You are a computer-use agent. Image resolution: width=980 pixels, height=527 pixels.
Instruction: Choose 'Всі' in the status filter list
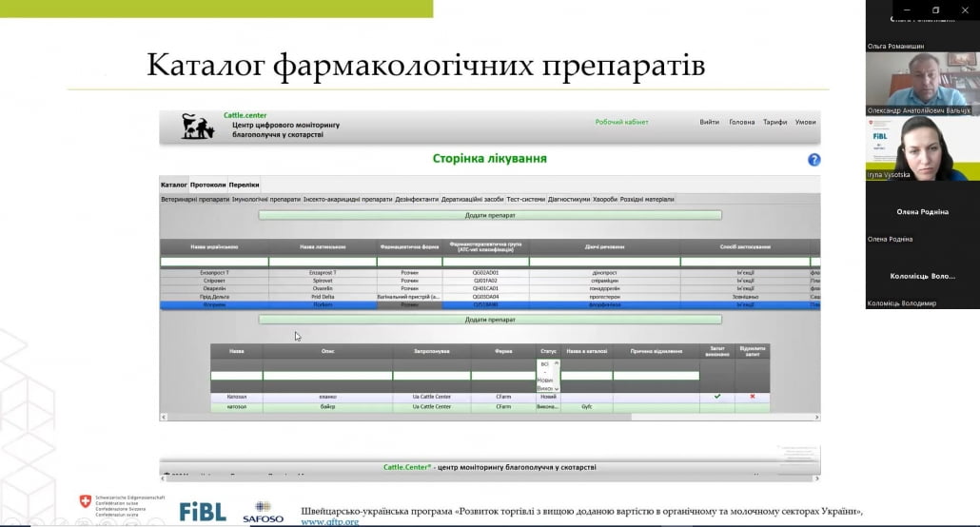click(544, 363)
